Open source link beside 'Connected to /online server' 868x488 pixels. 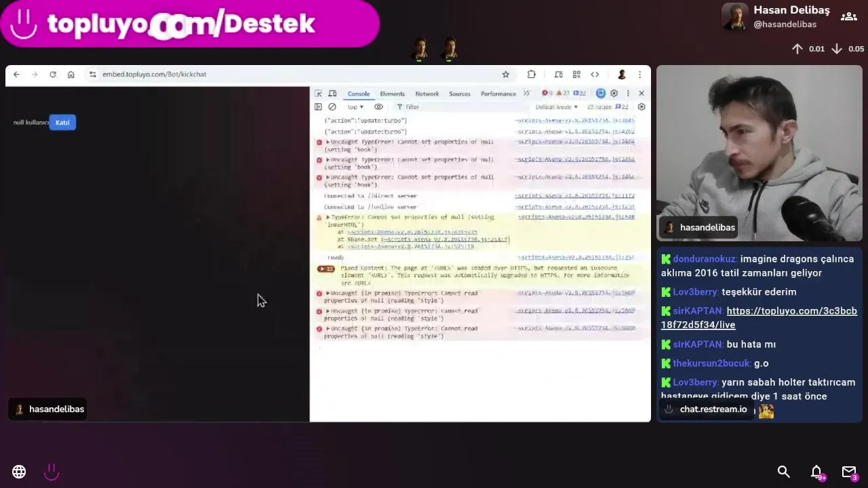[x=574, y=207]
